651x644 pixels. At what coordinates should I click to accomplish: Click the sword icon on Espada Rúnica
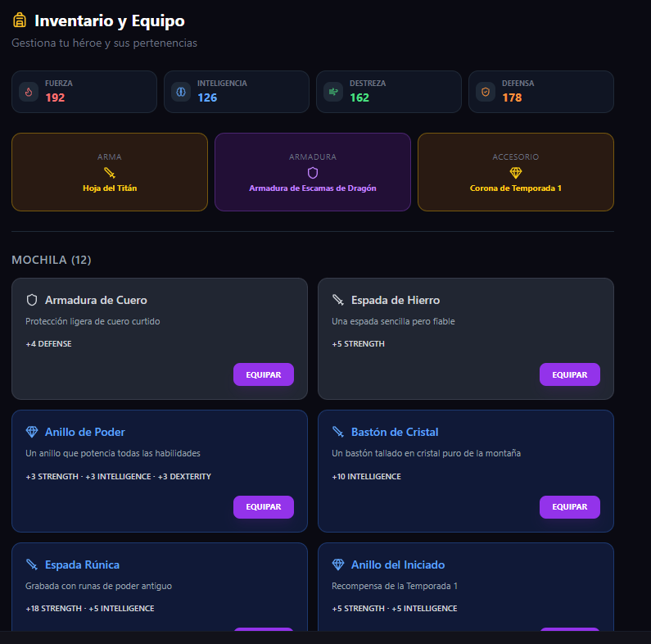(32, 565)
